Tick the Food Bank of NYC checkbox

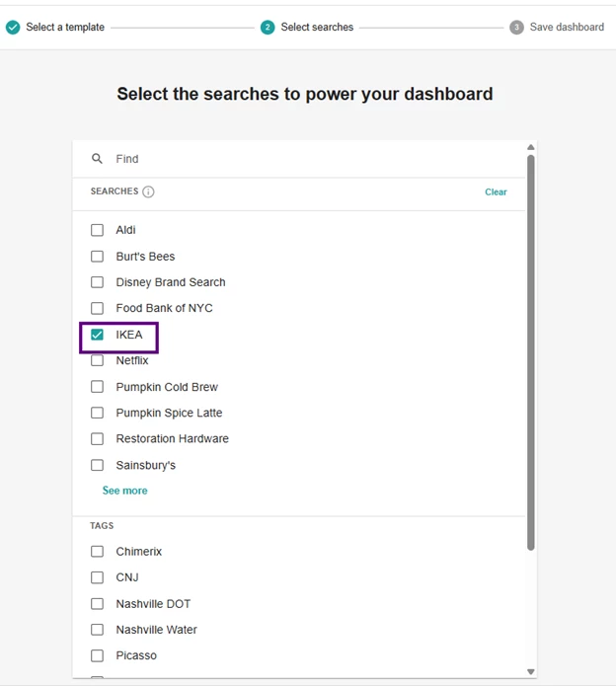(x=97, y=308)
